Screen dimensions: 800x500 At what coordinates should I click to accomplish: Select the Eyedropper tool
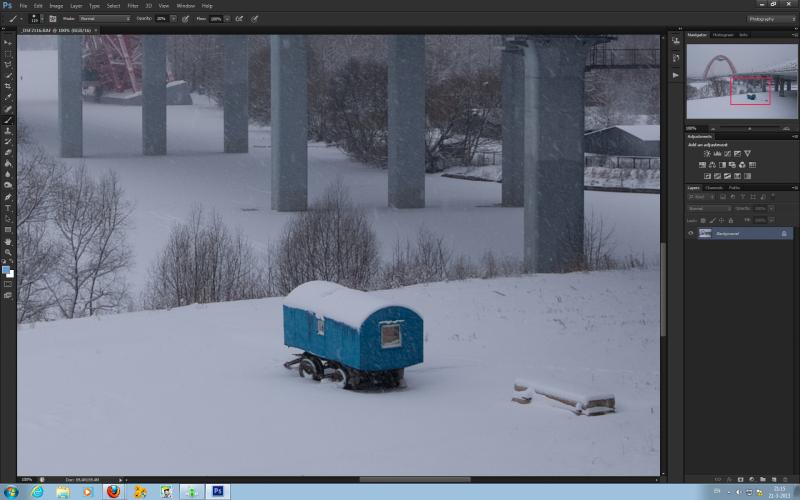click(x=8, y=97)
